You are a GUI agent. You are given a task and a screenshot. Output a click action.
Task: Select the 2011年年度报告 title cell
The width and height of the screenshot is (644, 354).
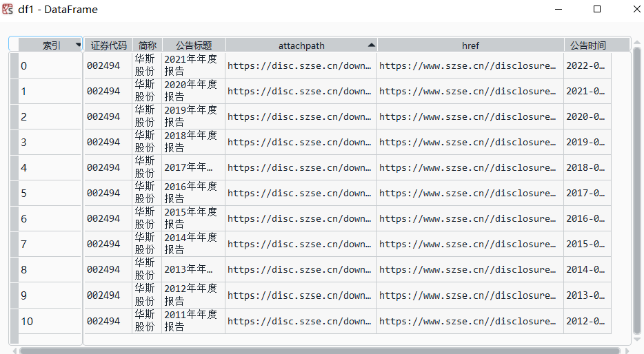click(194, 321)
